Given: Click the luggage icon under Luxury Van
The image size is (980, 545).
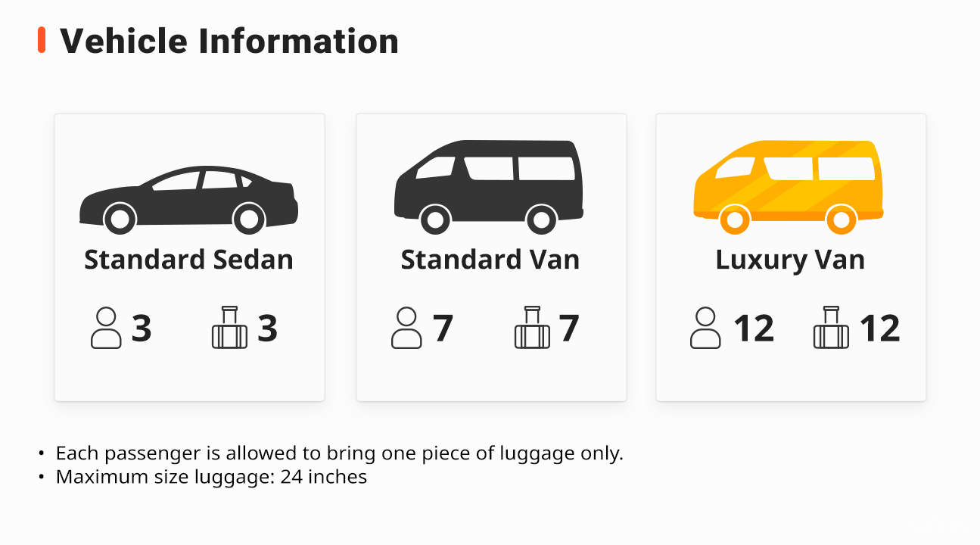Looking at the screenshot, I should 831,327.
